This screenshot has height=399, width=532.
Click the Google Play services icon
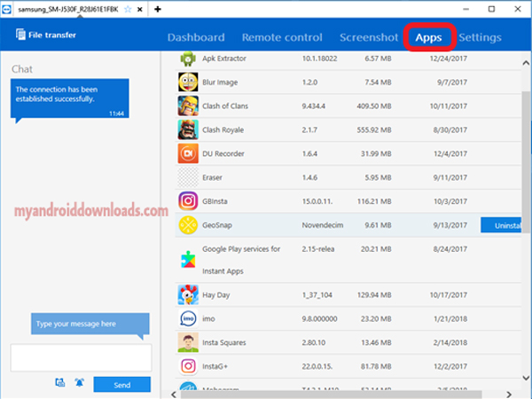188,260
